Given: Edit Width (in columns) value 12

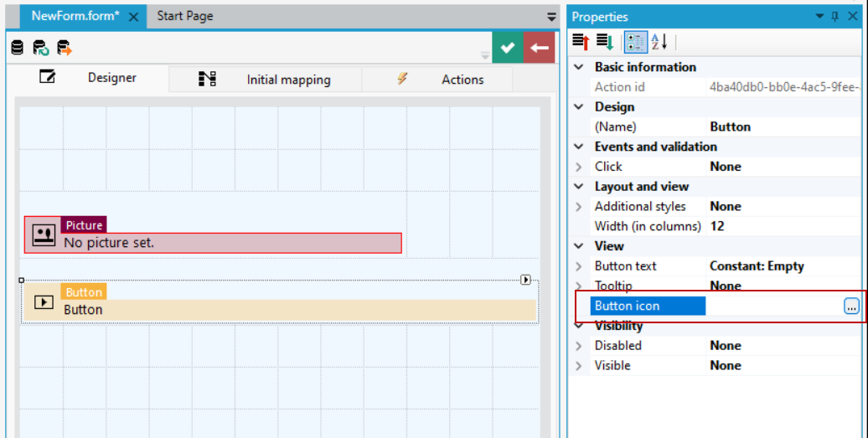Looking at the screenshot, I should pos(784,226).
